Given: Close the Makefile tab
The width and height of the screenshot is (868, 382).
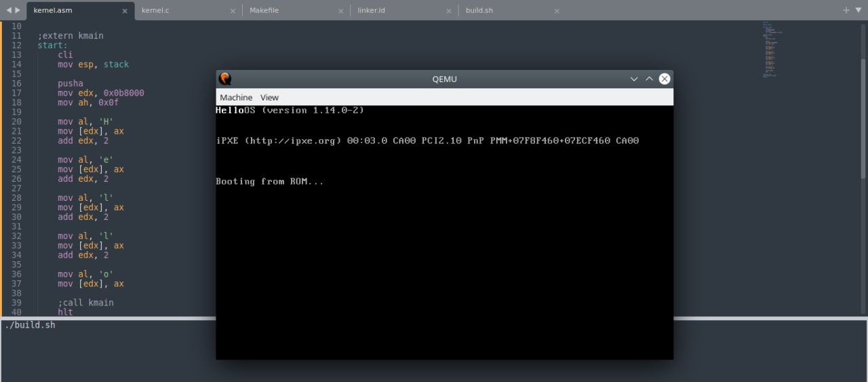Looking at the screenshot, I should 340,11.
